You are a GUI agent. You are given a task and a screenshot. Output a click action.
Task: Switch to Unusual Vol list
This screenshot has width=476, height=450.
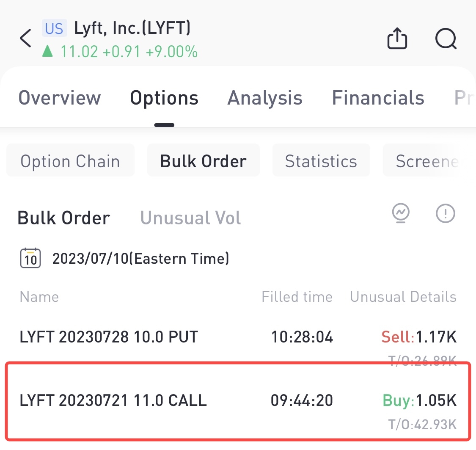pos(191,218)
